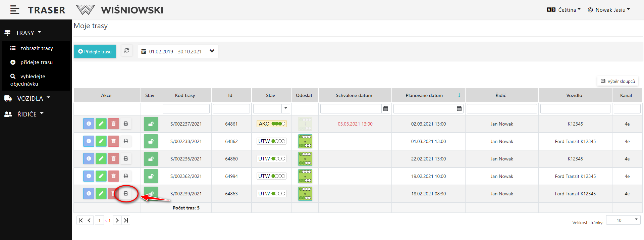Toggle lock state of route S/002236/2021
This screenshot has width=644, height=240.
click(151, 159)
